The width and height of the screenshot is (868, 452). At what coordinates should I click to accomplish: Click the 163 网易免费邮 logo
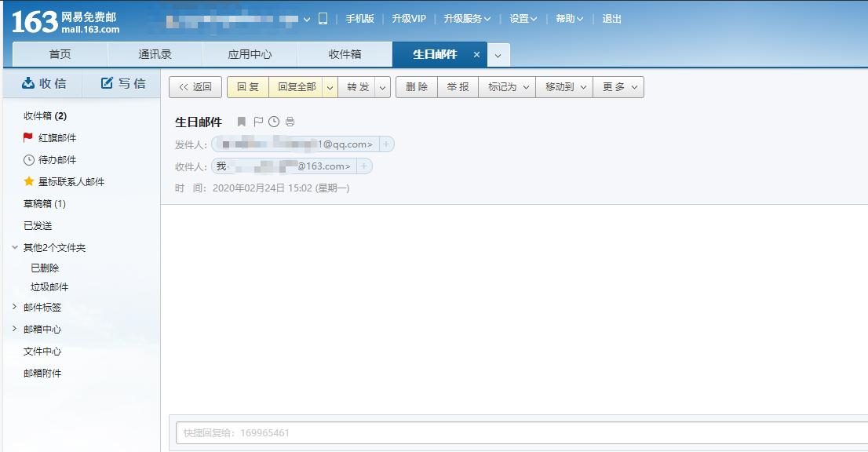[x=65, y=22]
